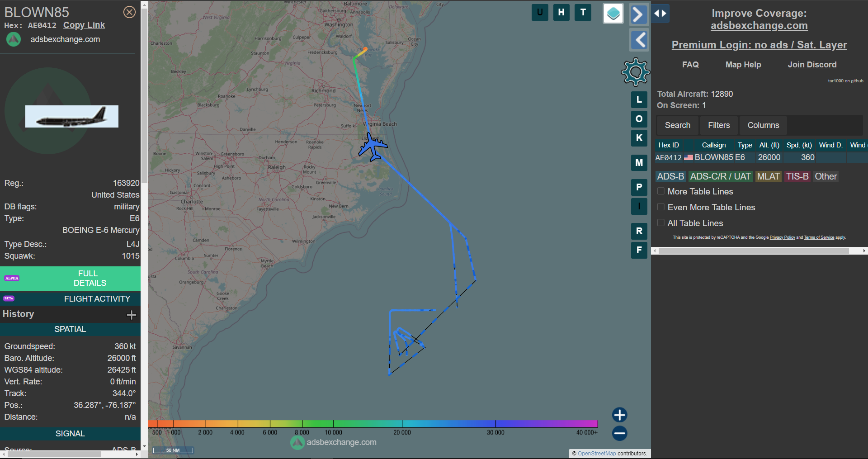The image size is (868, 459).
Task: Click the 26000 altitude cell in table
Action: click(769, 157)
